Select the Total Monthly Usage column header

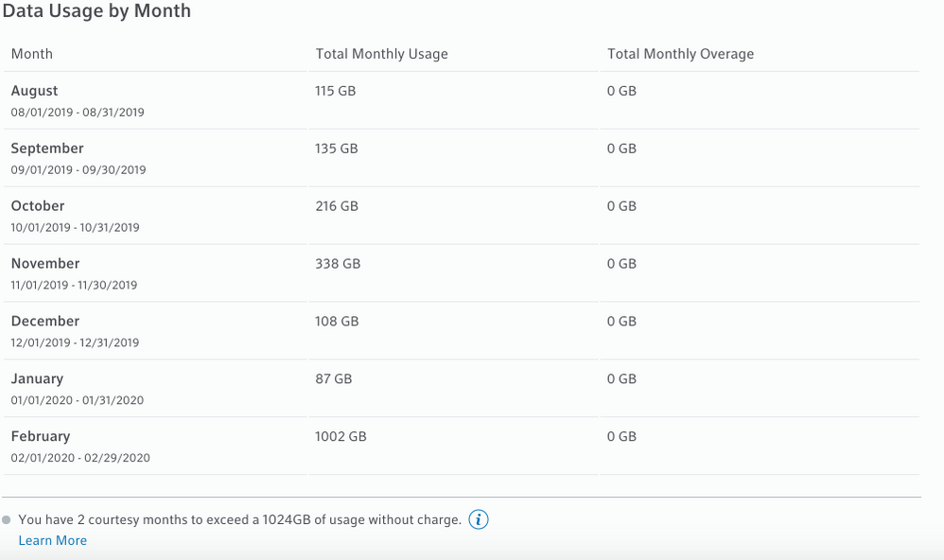click(381, 54)
